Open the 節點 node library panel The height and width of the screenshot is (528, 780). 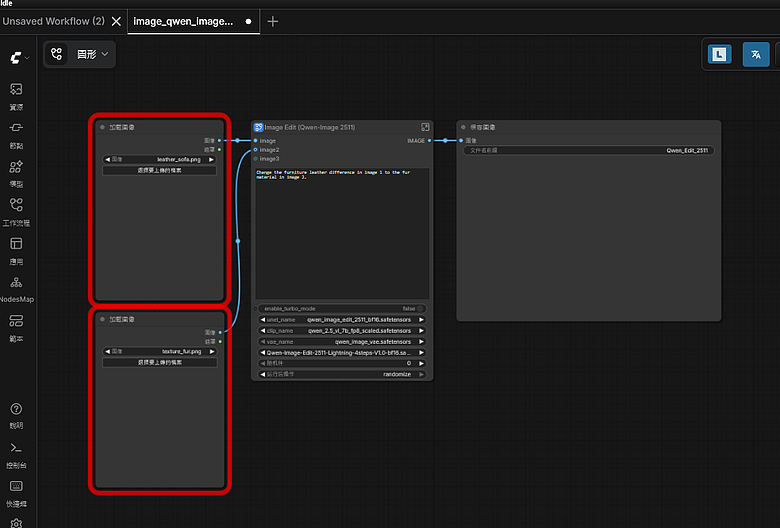pyautogui.click(x=16, y=135)
